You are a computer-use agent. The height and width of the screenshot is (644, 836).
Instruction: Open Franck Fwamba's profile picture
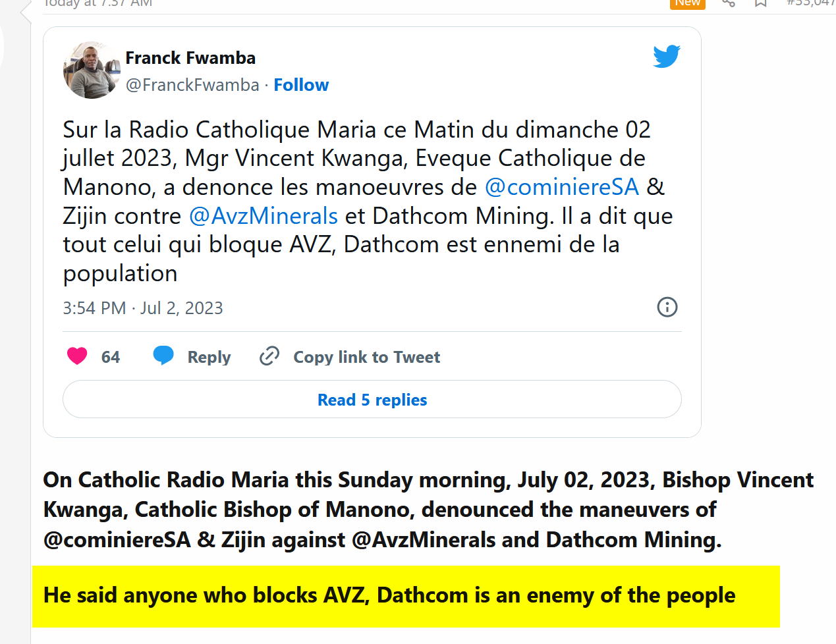coord(92,70)
